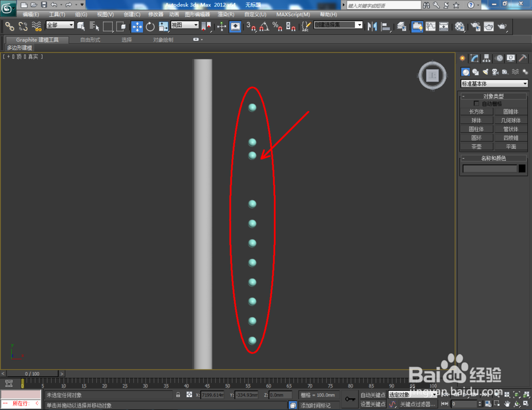Activate the Select Object tool
This screenshot has width=532, height=410.
point(81,27)
